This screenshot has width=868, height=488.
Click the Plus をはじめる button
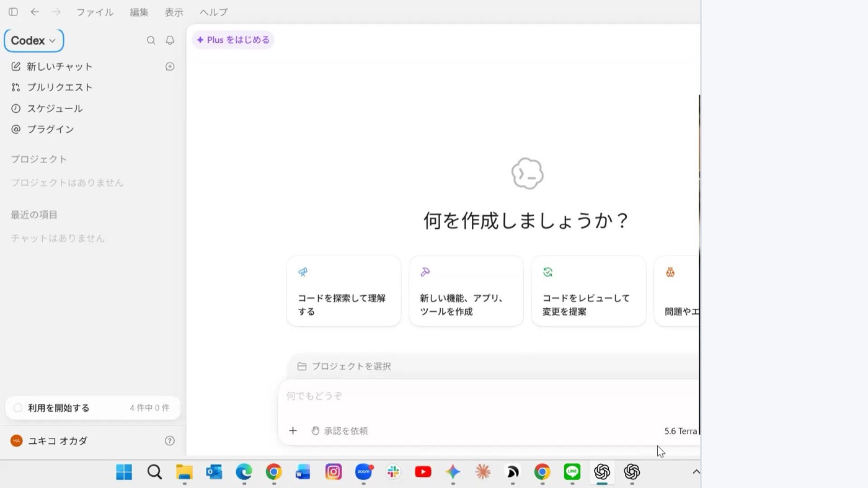233,40
